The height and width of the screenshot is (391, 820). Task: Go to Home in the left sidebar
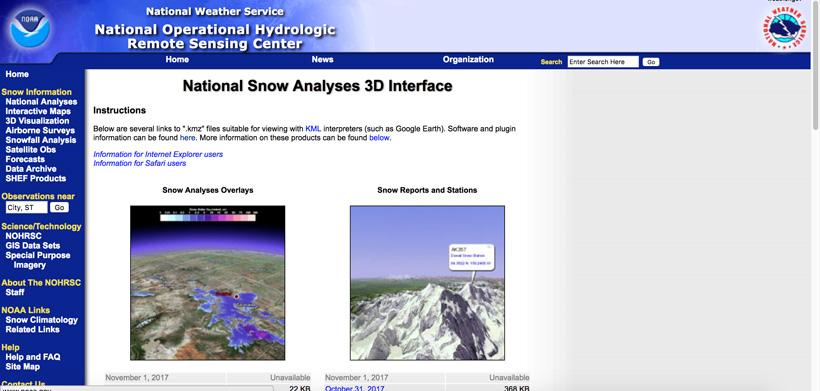pos(17,74)
